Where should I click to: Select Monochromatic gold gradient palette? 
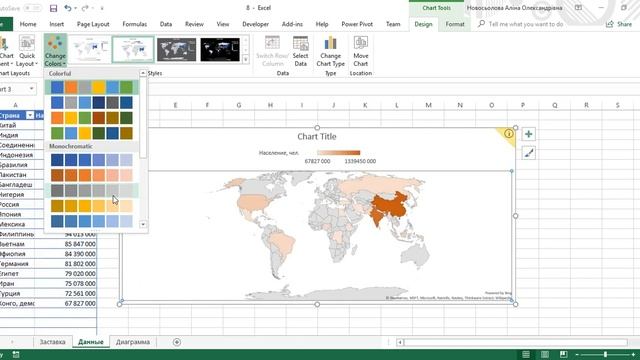pyautogui.click(x=92, y=206)
